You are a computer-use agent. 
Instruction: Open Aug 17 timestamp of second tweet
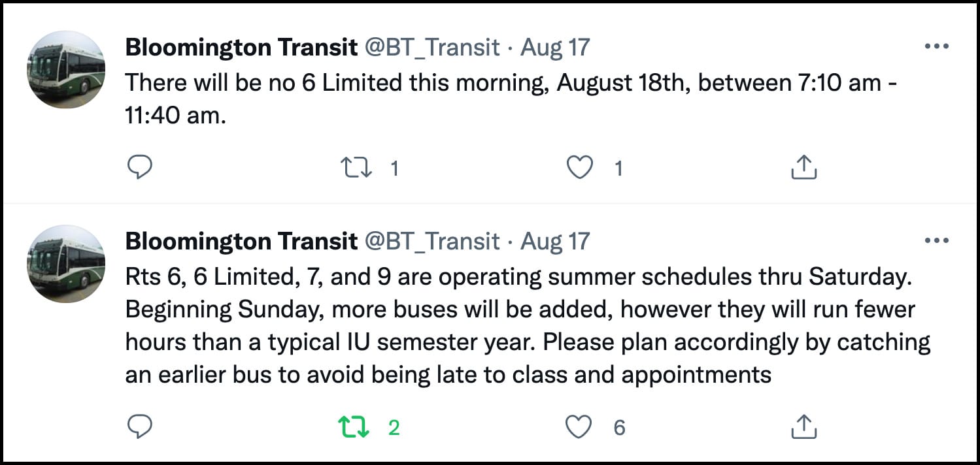tap(555, 242)
